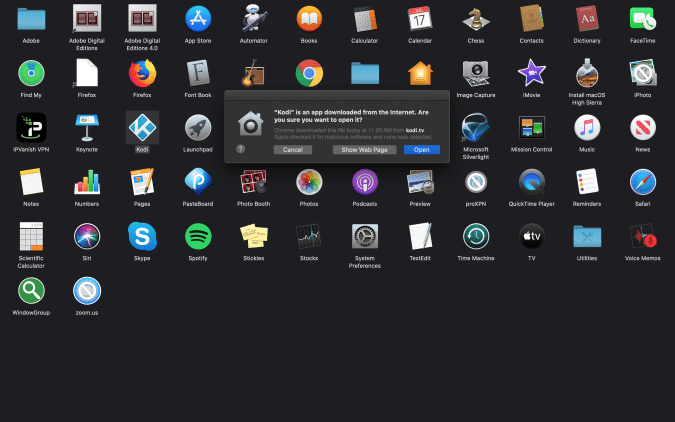Open Scientific Calculator
The image size is (675, 422).
tap(31, 236)
